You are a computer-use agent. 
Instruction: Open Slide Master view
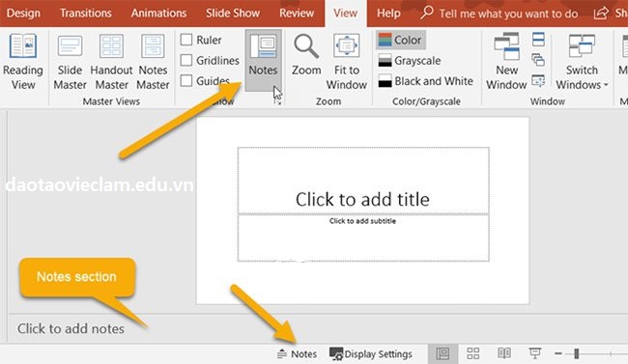(71, 62)
